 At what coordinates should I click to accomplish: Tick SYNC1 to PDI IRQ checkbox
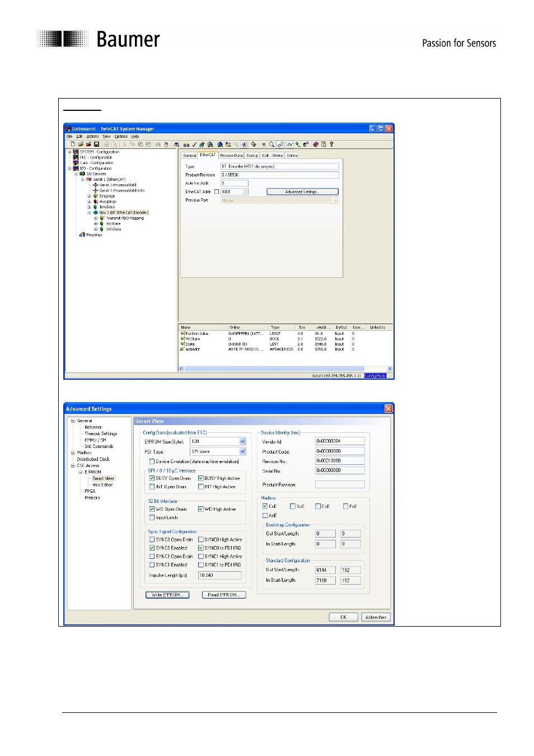pos(200,564)
